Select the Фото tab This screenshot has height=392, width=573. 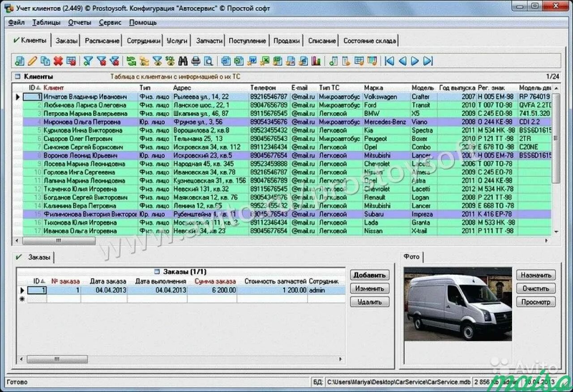411,257
